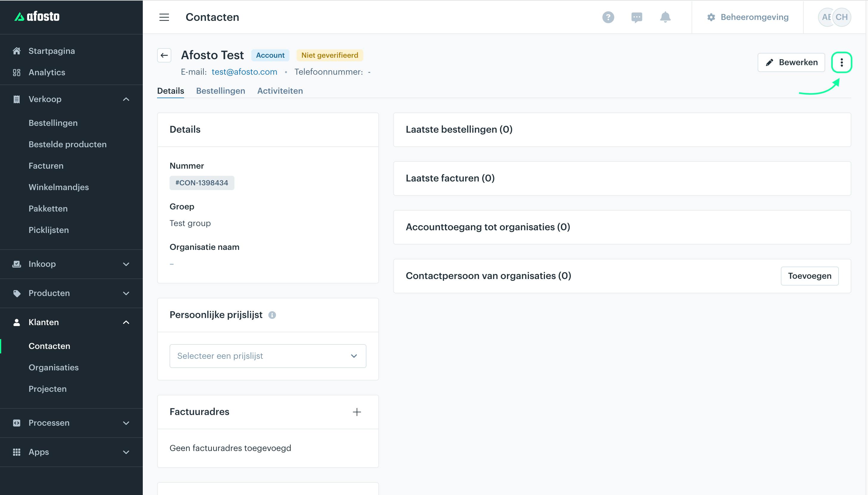Open Winkelmandjes in sidebar
The width and height of the screenshot is (868, 495).
(x=59, y=187)
